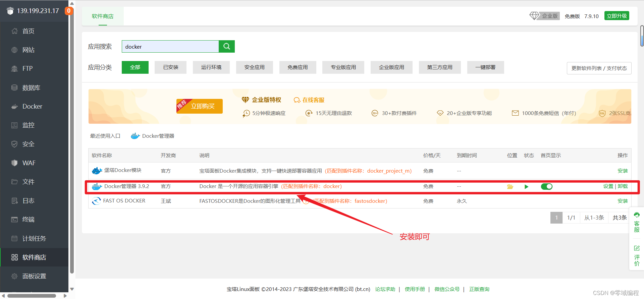Click the diamond 企业版 icon at top
The image size is (644, 299).
[x=534, y=16]
